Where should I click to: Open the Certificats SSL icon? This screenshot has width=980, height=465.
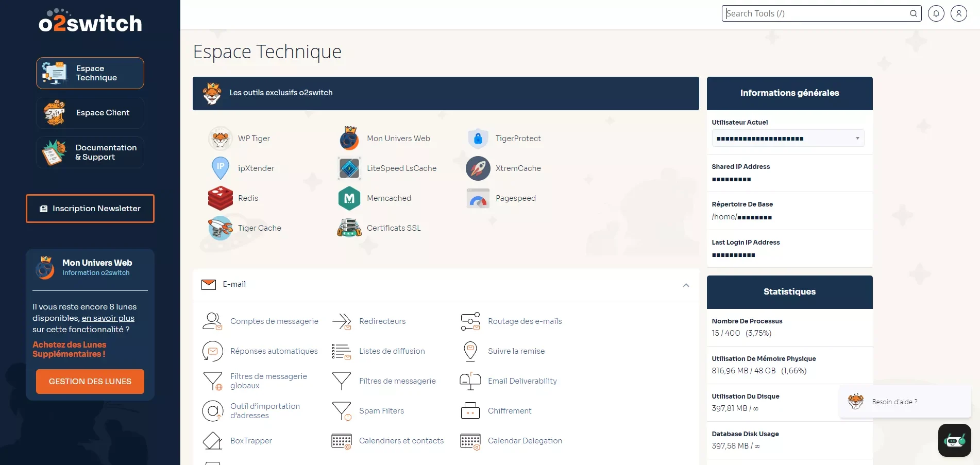click(x=349, y=228)
